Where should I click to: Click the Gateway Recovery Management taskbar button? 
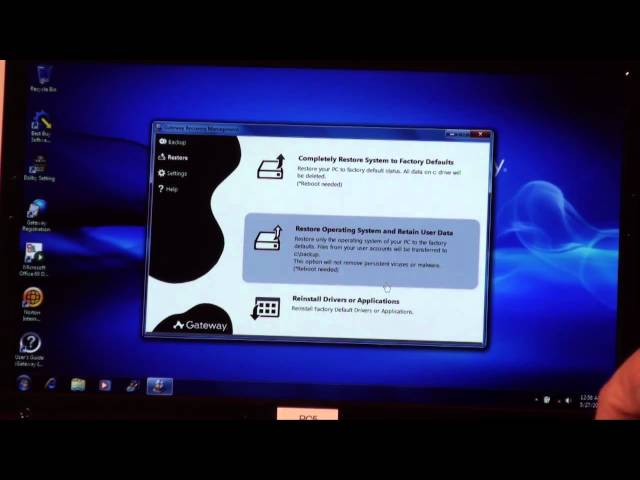pos(160,386)
